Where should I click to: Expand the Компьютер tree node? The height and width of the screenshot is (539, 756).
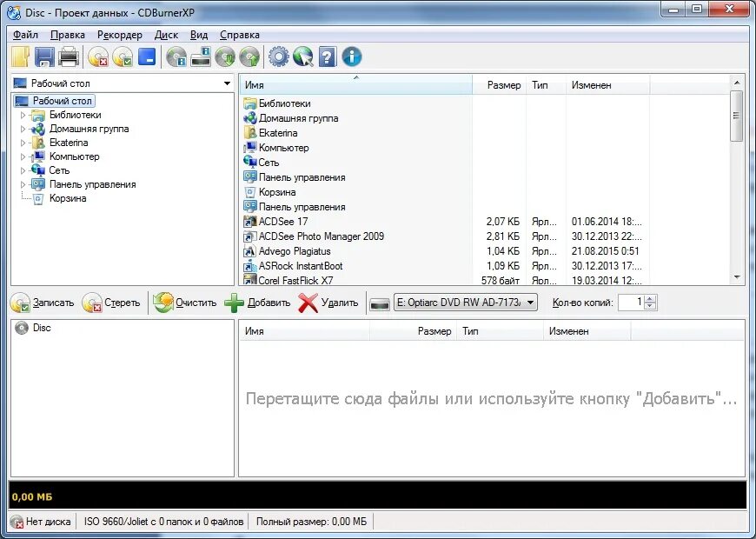click(23, 156)
